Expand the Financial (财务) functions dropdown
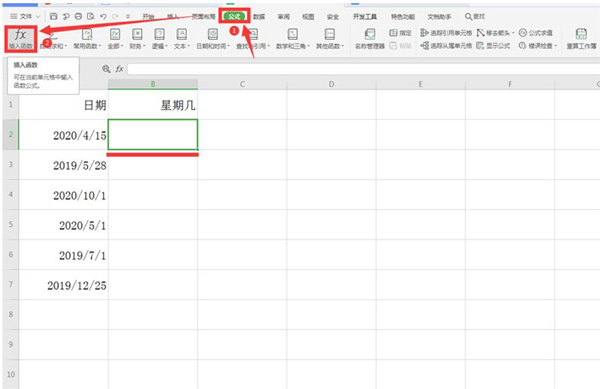600x389 pixels. [x=137, y=39]
